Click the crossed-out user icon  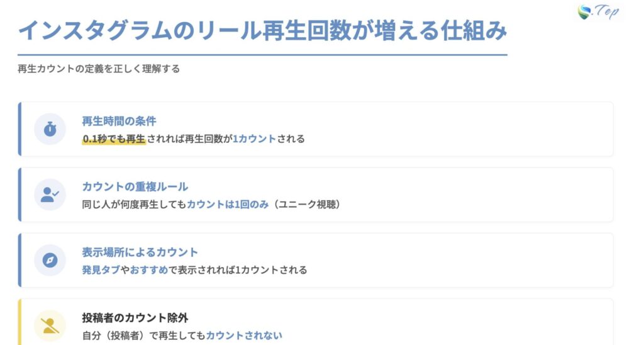click(x=50, y=325)
